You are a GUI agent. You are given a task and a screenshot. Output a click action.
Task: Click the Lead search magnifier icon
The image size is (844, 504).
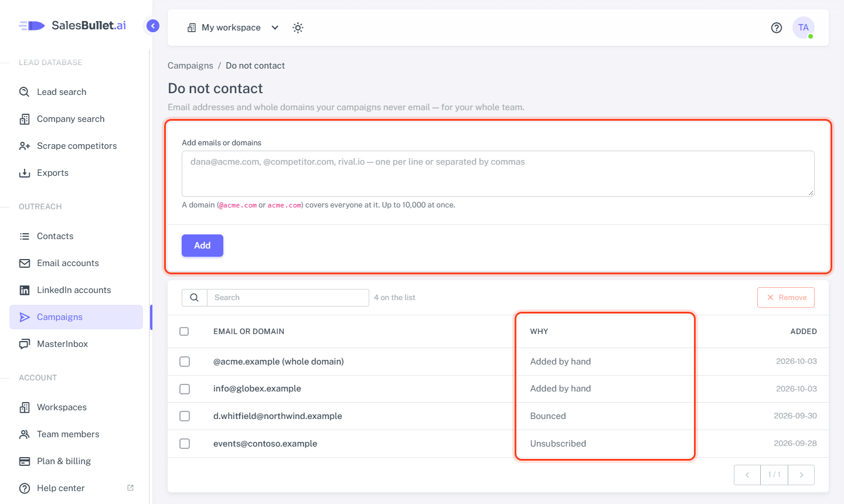coord(25,92)
